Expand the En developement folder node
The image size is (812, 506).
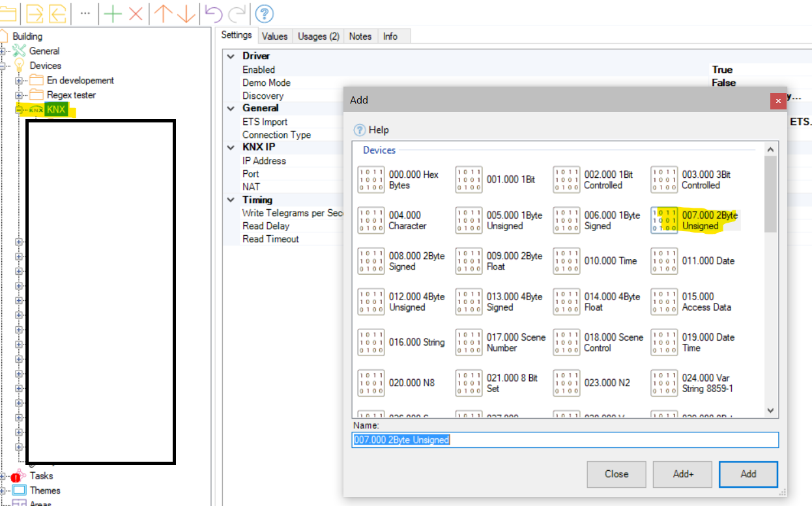point(19,81)
